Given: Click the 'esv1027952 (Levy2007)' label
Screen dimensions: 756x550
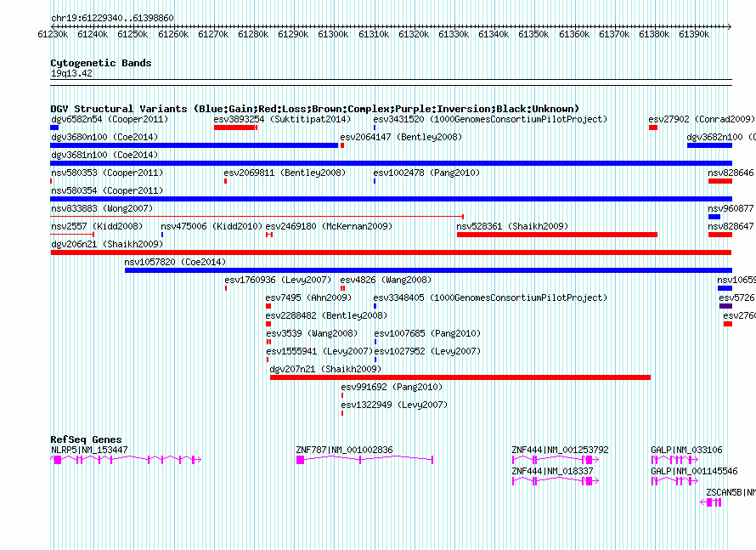Looking at the screenshot, I should 427,351.
